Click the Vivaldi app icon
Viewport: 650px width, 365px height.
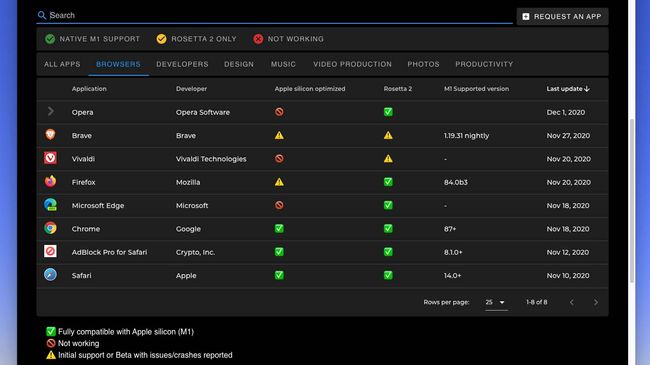coord(50,158)
